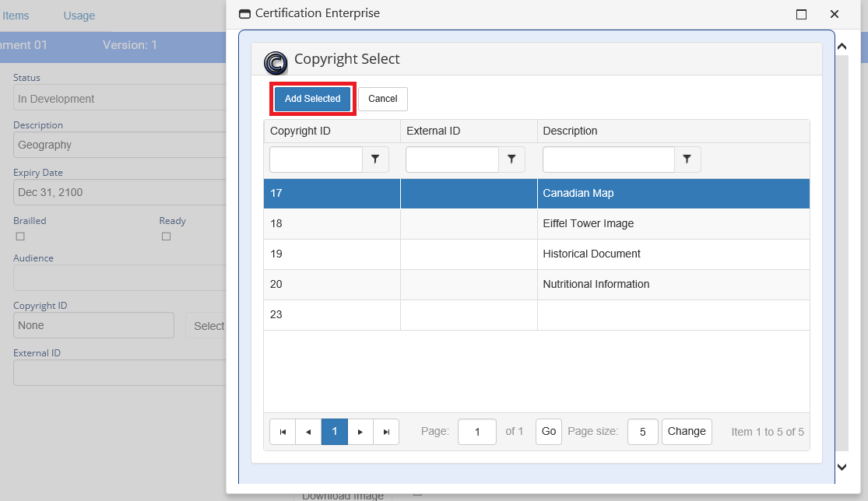Enable the Ready checkbox
Viewport: 868px width, 501px height.
point(166,236)
